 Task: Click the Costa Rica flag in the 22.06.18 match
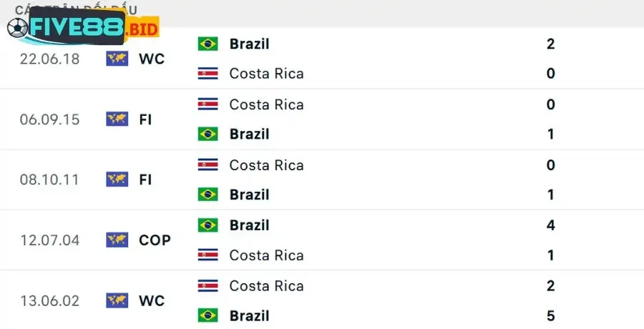(208, 73)
